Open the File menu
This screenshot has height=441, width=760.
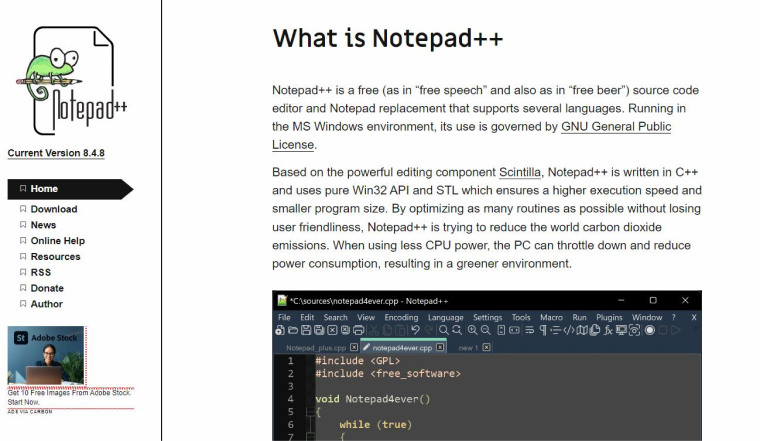(x=284, y=317)
